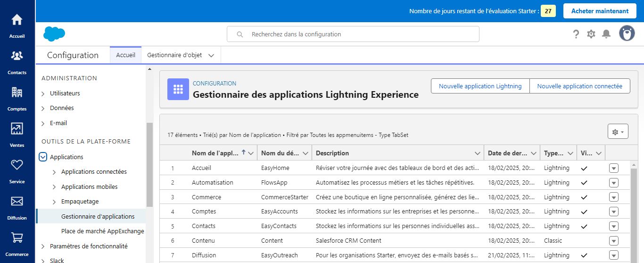Click the EasyHome developer name cell
644x263 pixels.
pos(275,168)
